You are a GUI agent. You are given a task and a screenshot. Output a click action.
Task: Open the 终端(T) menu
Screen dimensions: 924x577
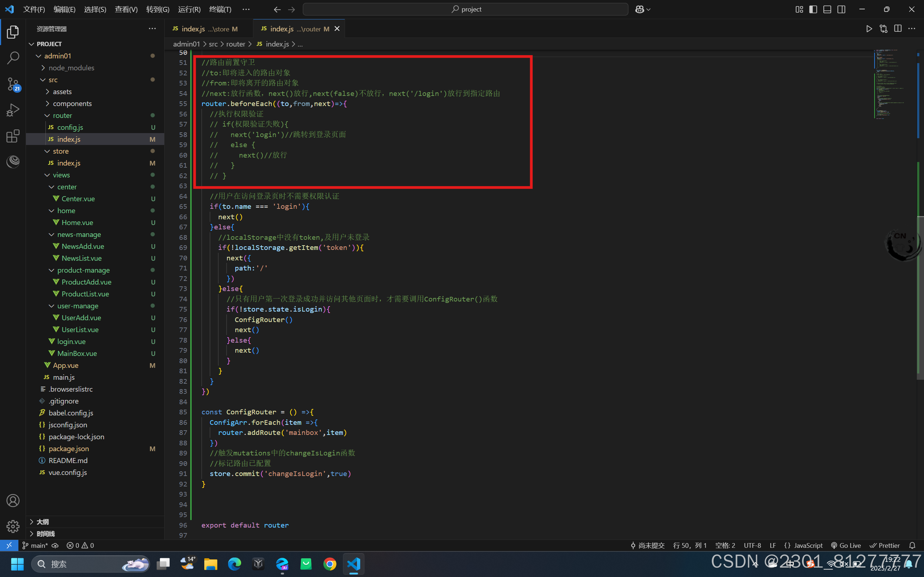(x=220, y=9)
